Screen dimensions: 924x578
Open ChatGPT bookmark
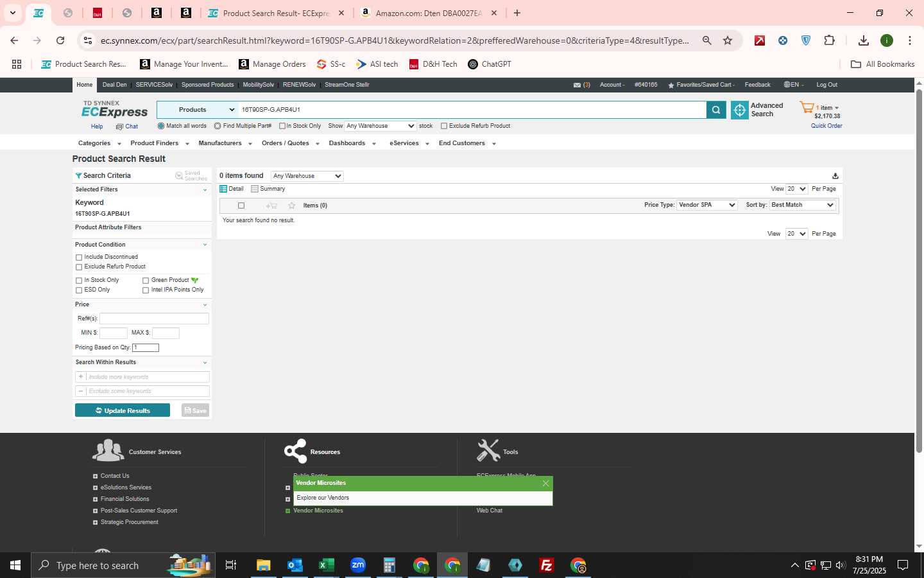pos(490,64)
